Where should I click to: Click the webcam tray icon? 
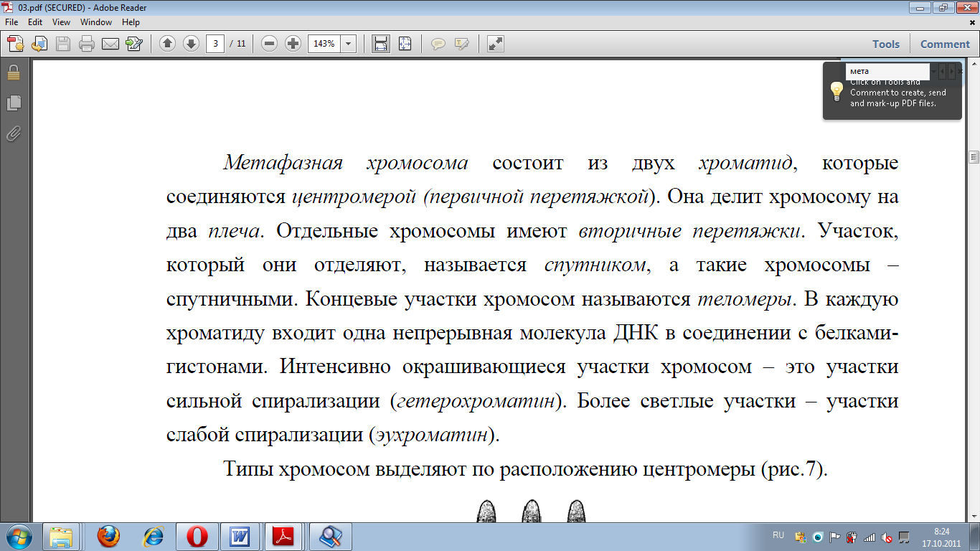(x=818, y=537)
